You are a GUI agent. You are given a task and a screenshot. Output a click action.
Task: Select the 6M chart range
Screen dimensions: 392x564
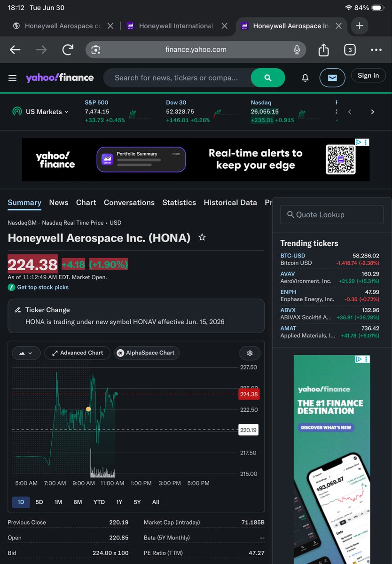tap(78, 502)
